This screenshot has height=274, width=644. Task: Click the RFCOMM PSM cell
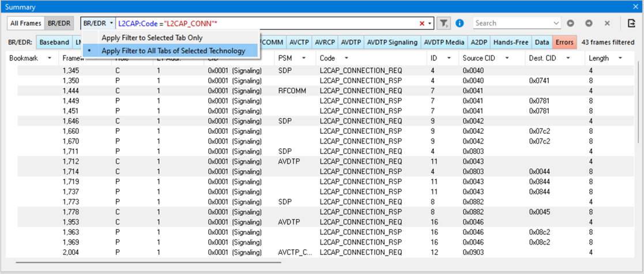pyautogui.click(x=292, y=91)
